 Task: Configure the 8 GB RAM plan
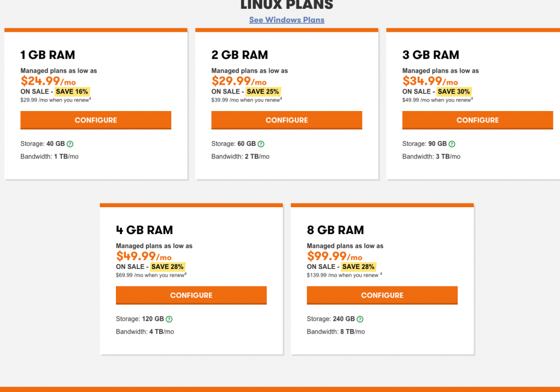(x=382, y=295)
